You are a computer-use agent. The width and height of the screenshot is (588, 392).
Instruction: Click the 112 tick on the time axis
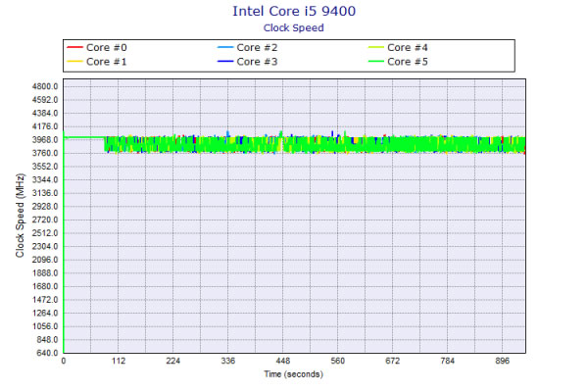pyautogui.click(x=119, y=361)
